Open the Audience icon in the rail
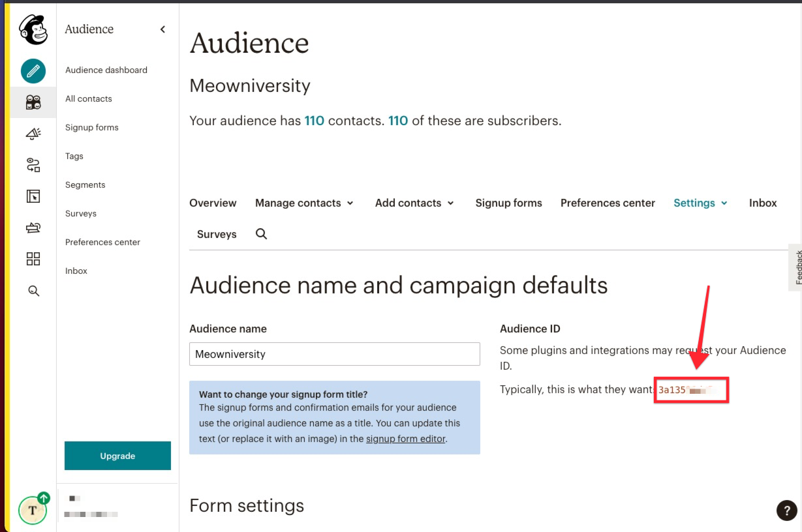This screenshot has width=802, height=532. [33, 102]
